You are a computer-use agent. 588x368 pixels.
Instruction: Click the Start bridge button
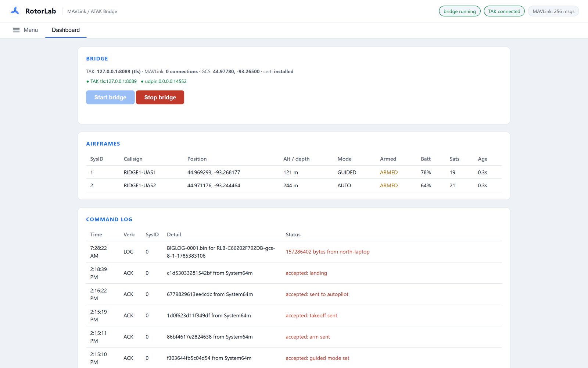[x=110, y=98]
